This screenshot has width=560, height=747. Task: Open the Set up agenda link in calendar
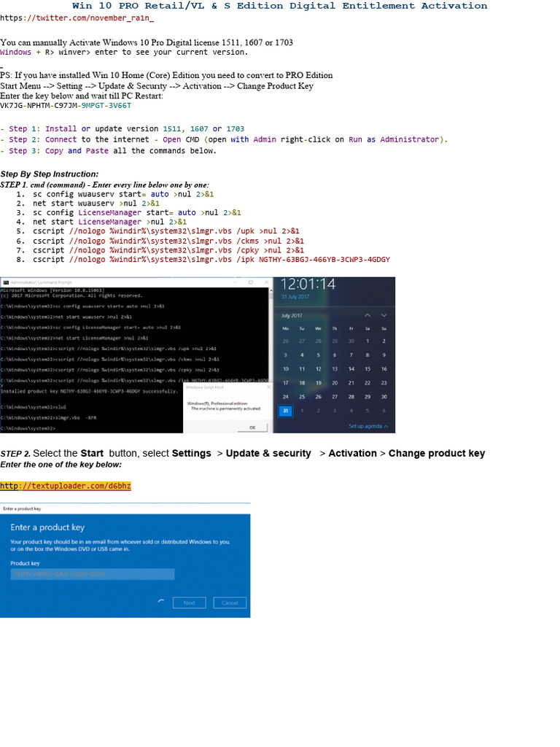tap(368, 426)
